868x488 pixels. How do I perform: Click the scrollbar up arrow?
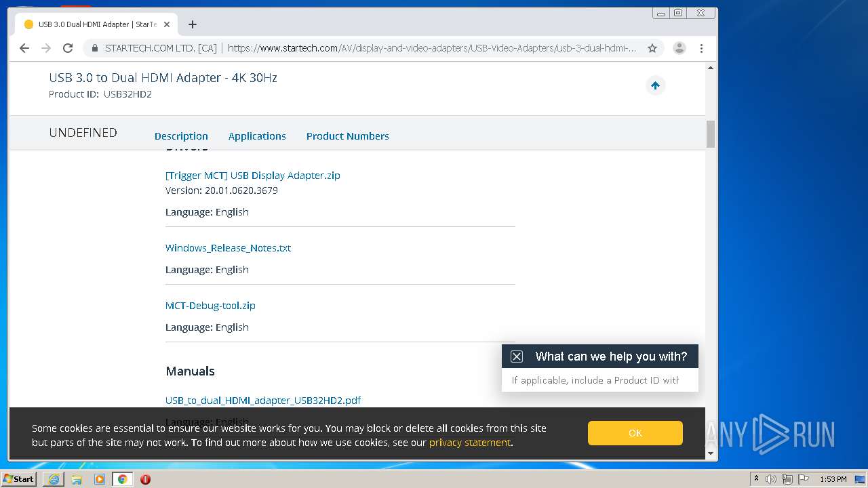click(x=711, y=68)
